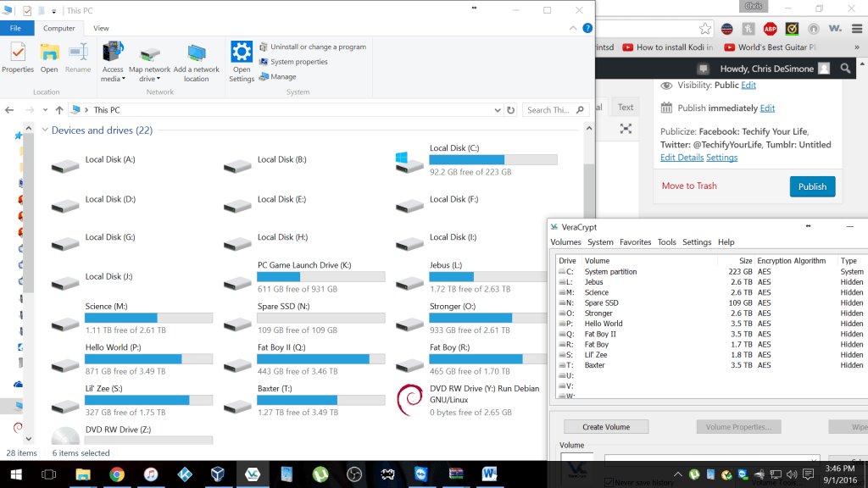
Task: Select the L: Jebus row in VeraCrypt
Action: pos(712,282)
